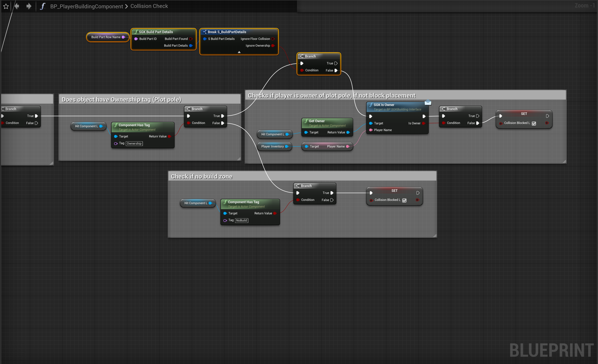The width and height of the screenshot is (598, 364).
Task: Grab Plot pole ownership comment corner resize handle
Action: 239,159
